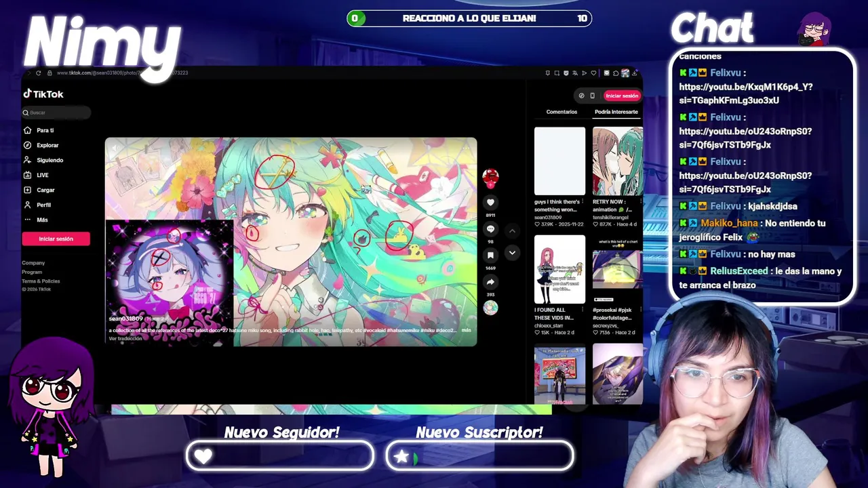Click the tenshikillerangel username
Viewport: 868px width, 488px height.
(610, 218)
